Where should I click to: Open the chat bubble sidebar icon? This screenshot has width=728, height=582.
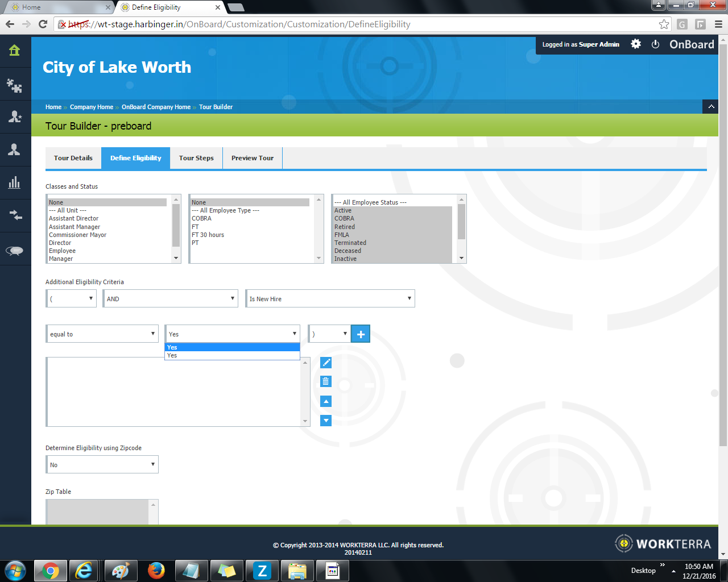[15, 250]
